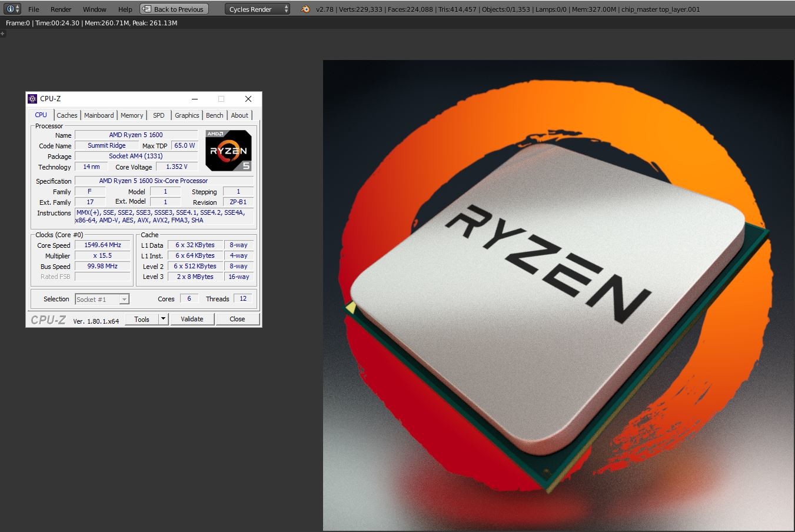Image resolution: width=795 pixels, height=532 pixels.
Task: Switch to the SPD tab
Action: point(159,115)
